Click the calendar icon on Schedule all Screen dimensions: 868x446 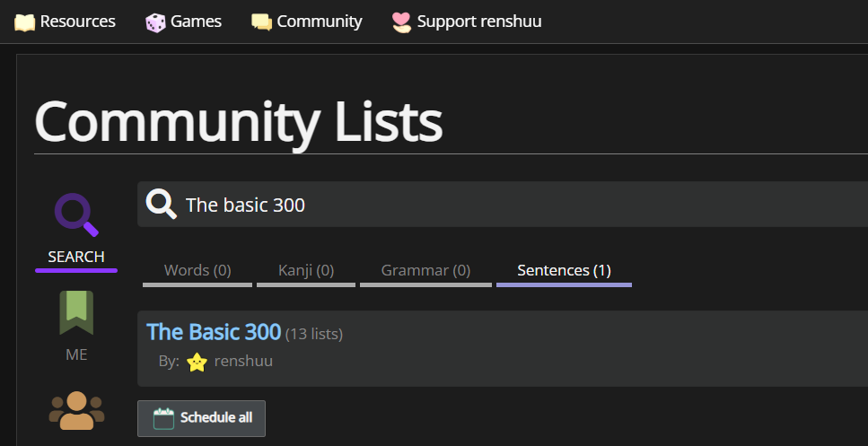pyautogui.click(x=163, y=418)
